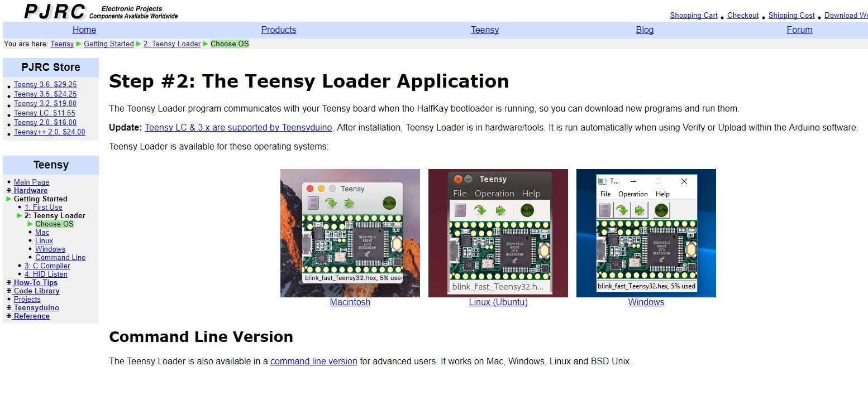
Task: Click Reboot arrow icon in Linux screenshot
Action: [500, 210]
